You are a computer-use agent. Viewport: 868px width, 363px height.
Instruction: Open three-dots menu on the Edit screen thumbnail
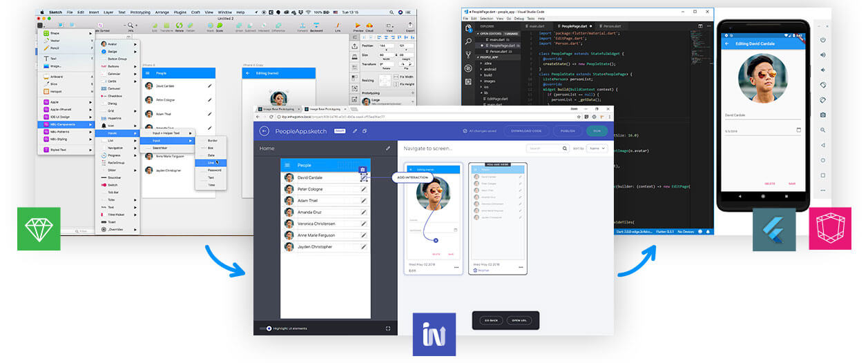(456, 267)
